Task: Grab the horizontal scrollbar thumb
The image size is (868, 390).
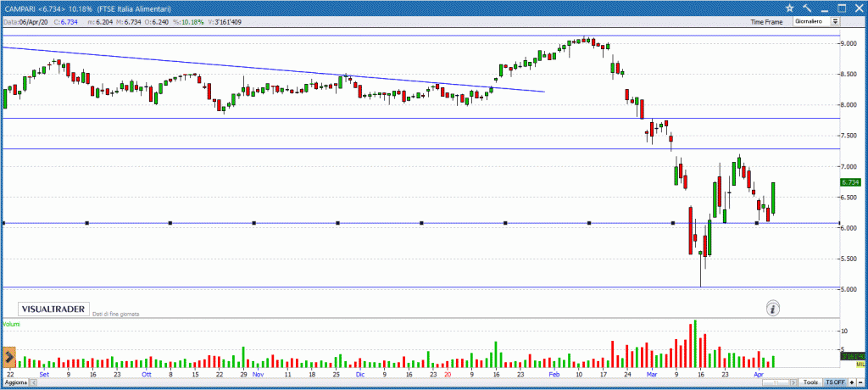Action: (776, 382)
